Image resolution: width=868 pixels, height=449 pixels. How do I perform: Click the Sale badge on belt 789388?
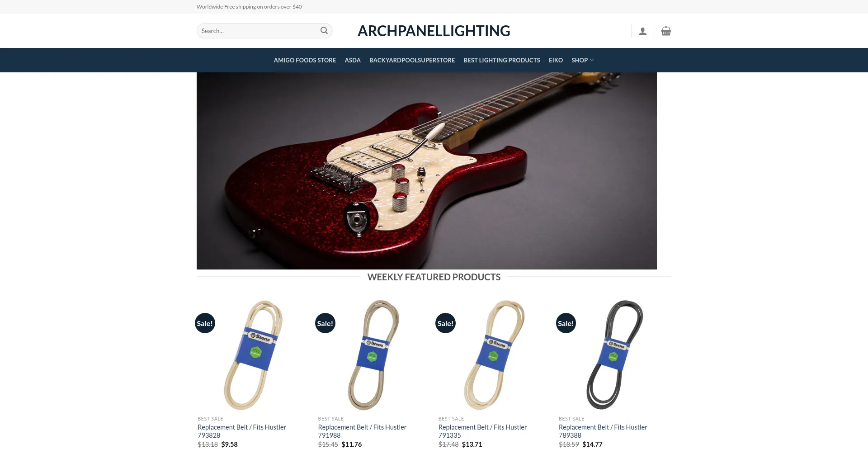(x=566, y=323)
